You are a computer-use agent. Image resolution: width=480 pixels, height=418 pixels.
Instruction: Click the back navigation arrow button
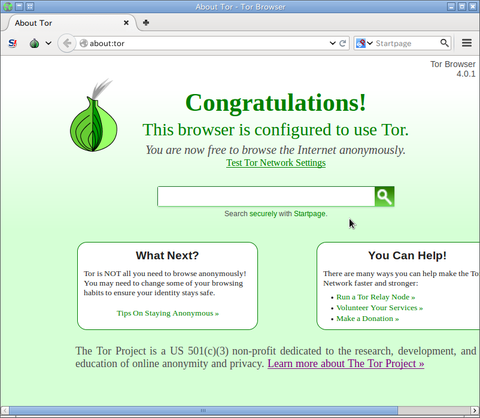pyautogui.click(x=67, y=43)
